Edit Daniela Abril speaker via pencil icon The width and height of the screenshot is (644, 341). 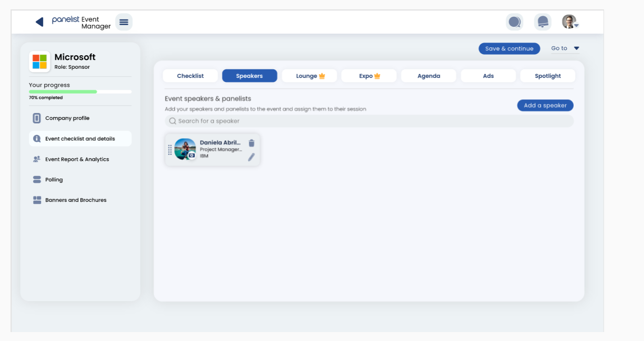(x=251, y=157)
